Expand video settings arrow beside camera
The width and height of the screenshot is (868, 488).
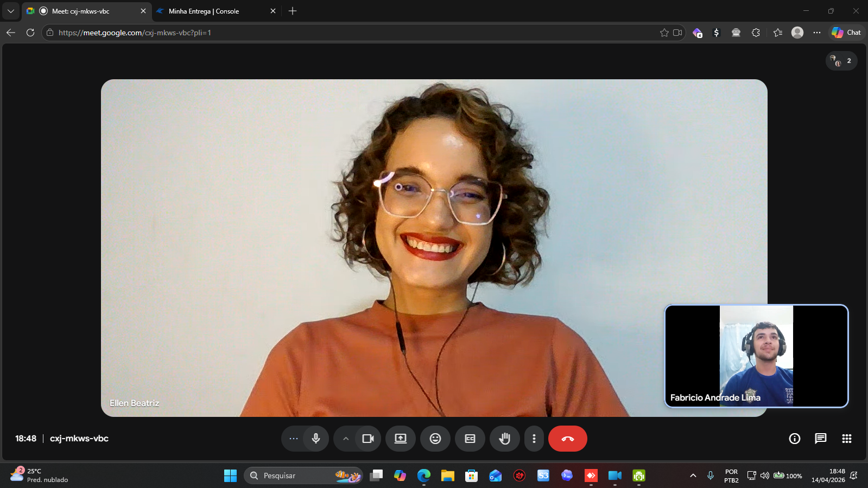pos(346,439)
